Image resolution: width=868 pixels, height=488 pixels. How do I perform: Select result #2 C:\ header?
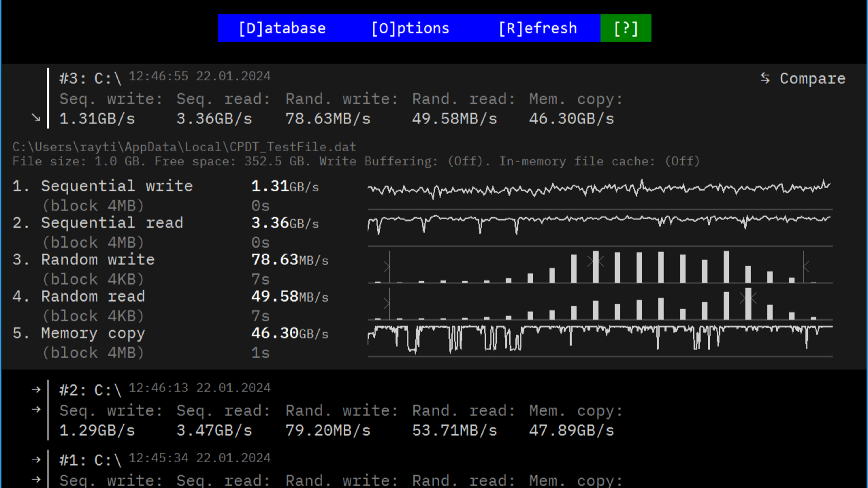tap(90, 390)
